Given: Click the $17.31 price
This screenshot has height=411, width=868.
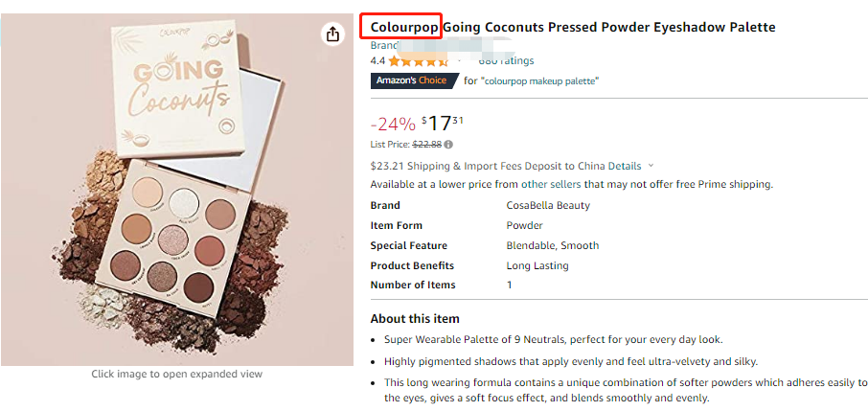Looking at the screenshot, I should point(443,123).
